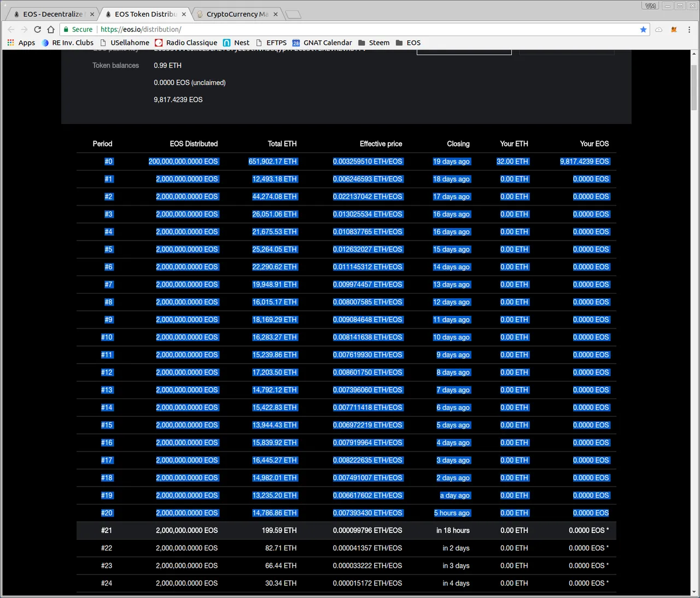Close the EOS - Decentralize tab

92,14
